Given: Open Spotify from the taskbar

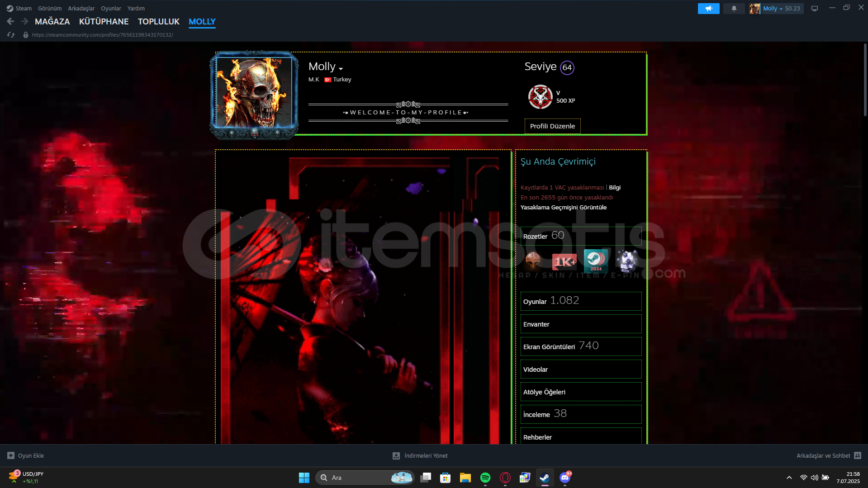Looking at the screenshot, I should pyautogui.click(x=485, y=478).
